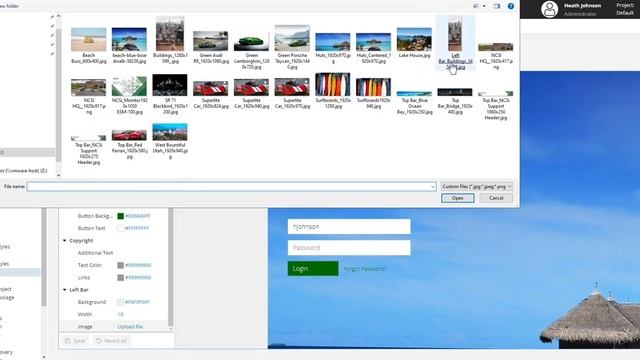Select Top Bar_NCSi Support 1860x250 Header file
Image resolution: width=640 pixels, height=360 pixels.
click(496, 105)
